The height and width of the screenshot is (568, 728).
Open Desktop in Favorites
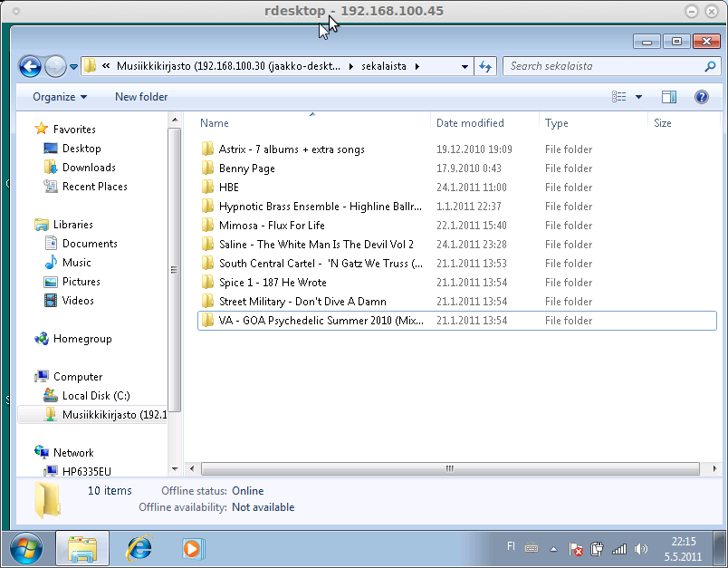click(x=81, y=149)
